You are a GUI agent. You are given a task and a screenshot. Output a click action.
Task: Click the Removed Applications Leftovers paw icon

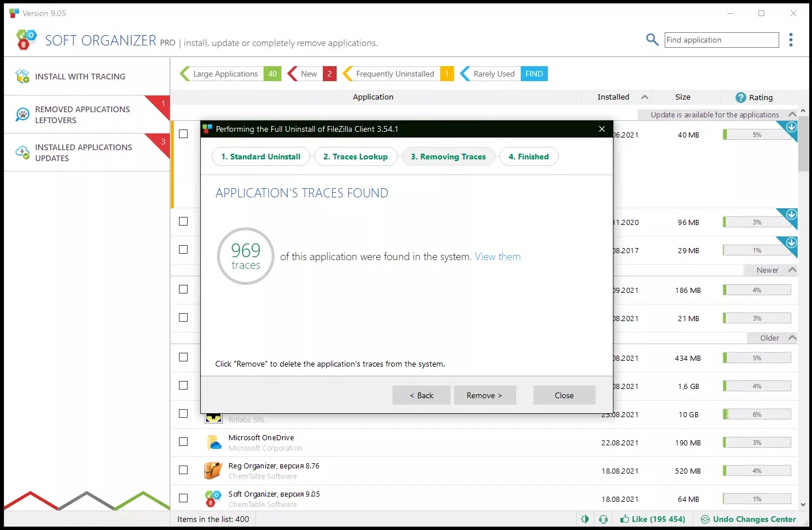pyautogui.click(x=22, y=115)
